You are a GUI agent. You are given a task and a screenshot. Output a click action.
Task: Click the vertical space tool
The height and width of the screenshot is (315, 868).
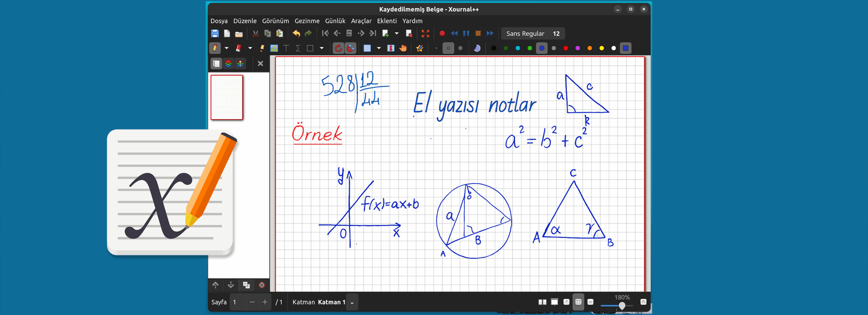point(391,48)
